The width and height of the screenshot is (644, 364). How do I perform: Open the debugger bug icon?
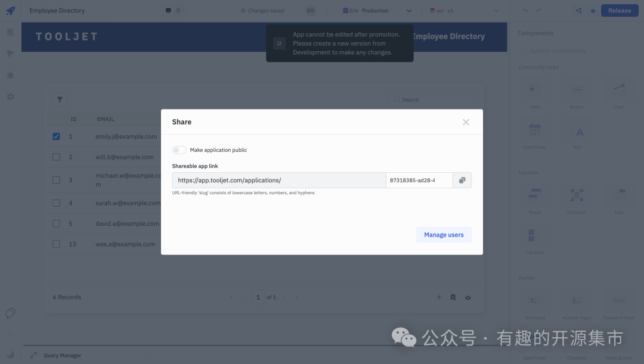click(10, 75)
